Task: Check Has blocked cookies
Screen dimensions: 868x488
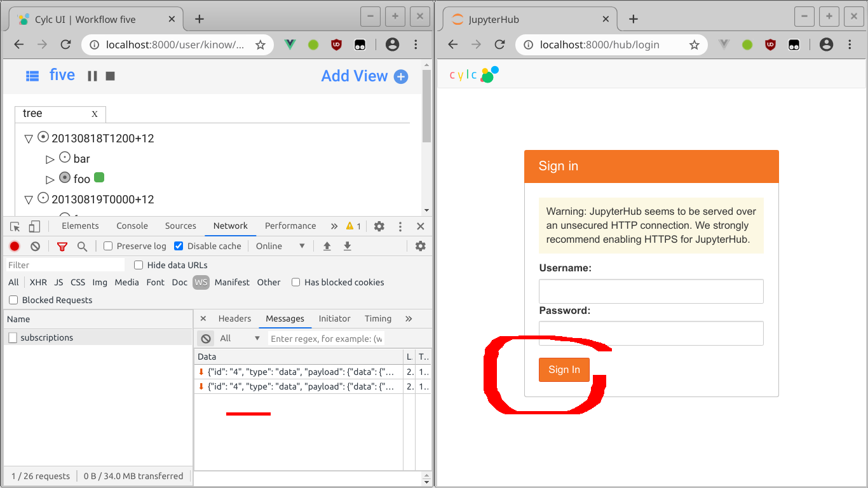Action: pos(295,282)
